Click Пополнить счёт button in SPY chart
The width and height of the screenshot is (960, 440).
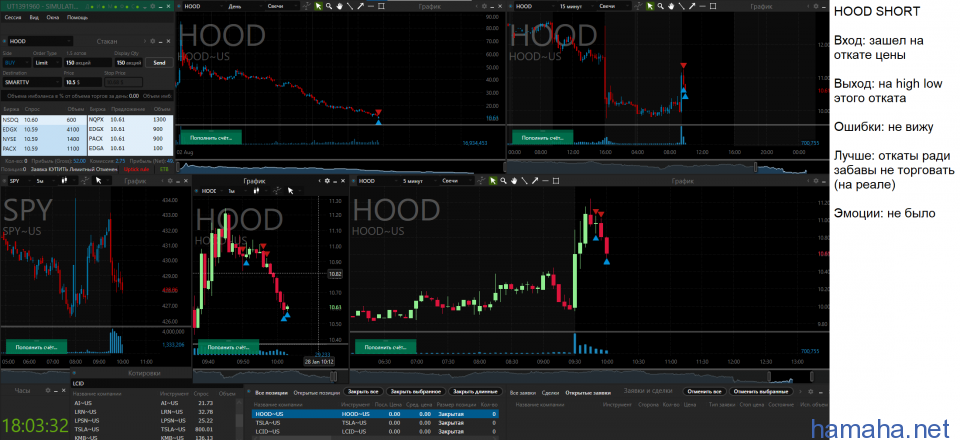pos(36,346)
